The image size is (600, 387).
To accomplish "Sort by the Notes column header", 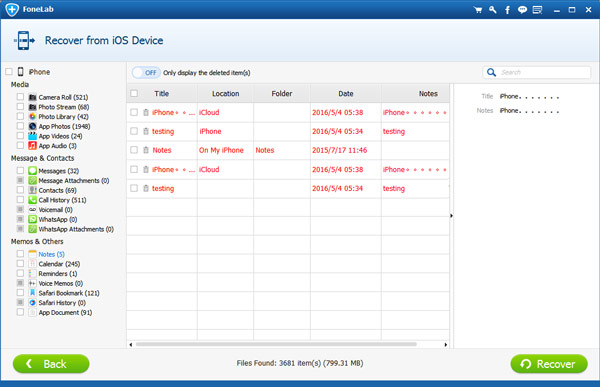I will pyautogui.click(x=416, y=93).
